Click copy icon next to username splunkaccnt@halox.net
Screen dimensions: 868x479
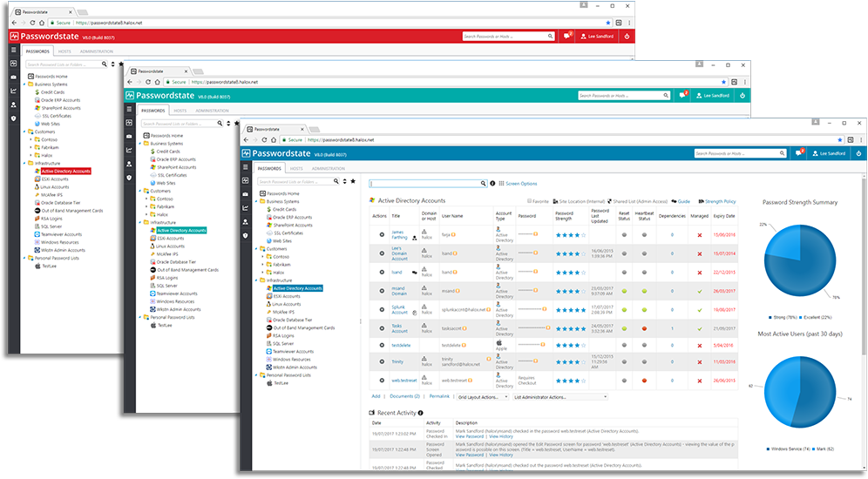(489, 310)
